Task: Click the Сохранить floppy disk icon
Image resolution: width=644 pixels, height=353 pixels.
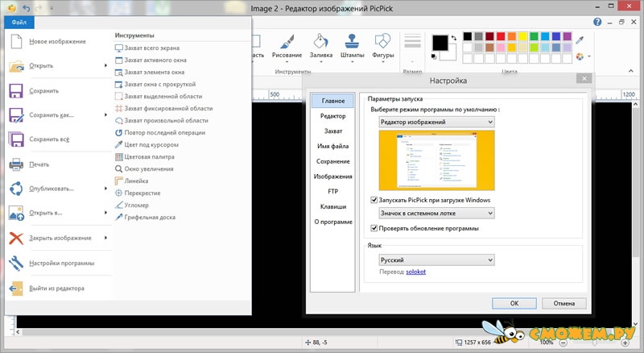Action: (x=16, y=91)
